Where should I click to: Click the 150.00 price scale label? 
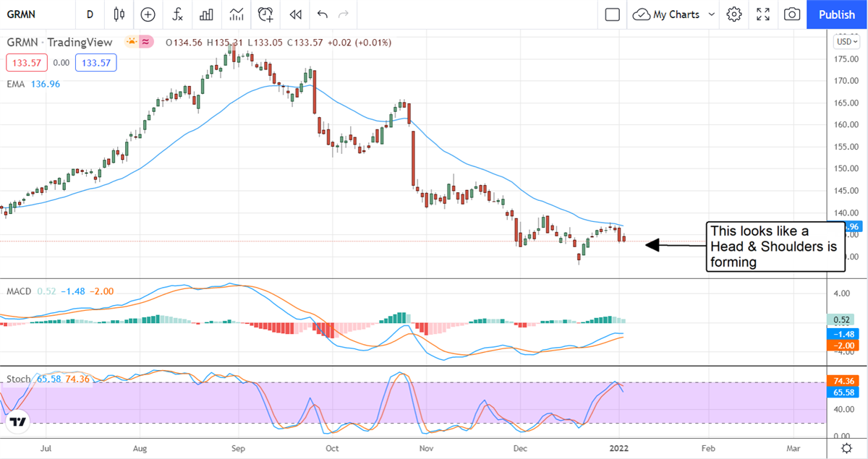tap(845, 168)
